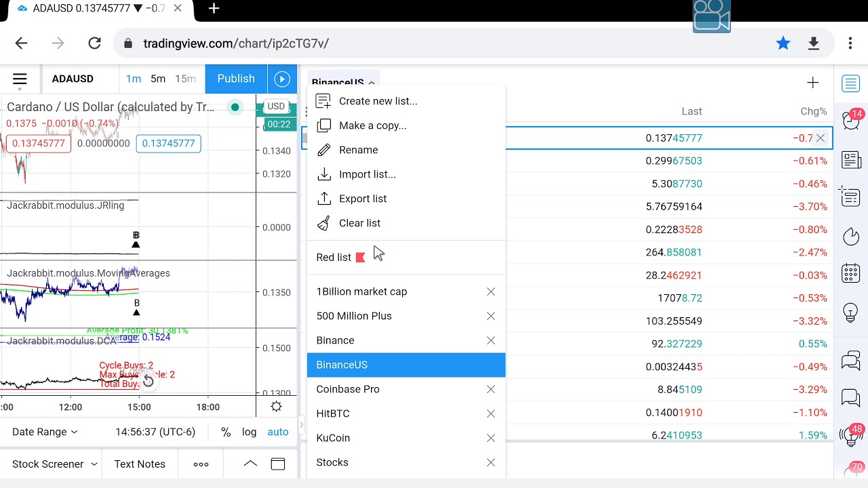Collapse the bottom panel with the caret
Viewport: 868px width, 488px height.
point(250,464)
